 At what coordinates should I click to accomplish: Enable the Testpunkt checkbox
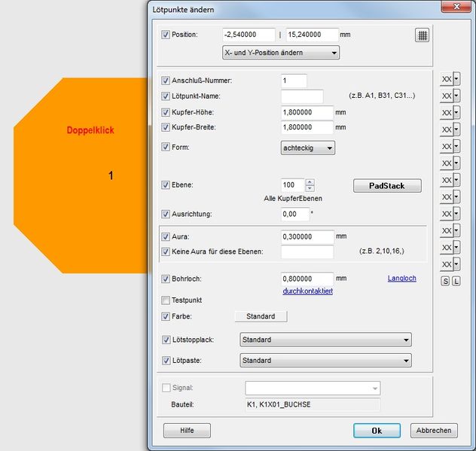click(x=166, y=300)
